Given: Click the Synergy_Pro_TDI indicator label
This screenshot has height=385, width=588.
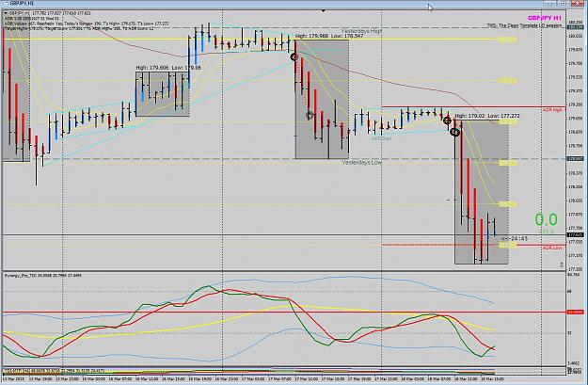Looking at the screenshot, I should (43, 276).
